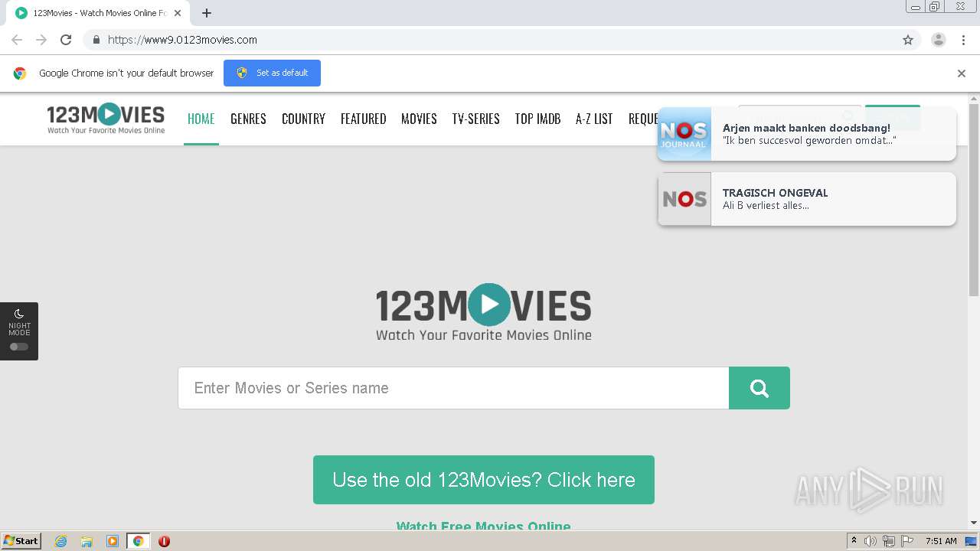Image resolution: width=980 pixels, height=551 pixels.
Task: Click the 7:51 AM system clock
Action: (x=941, y=541)
